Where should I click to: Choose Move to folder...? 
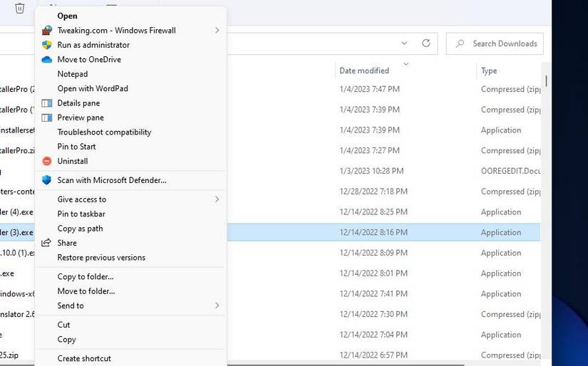86,291
